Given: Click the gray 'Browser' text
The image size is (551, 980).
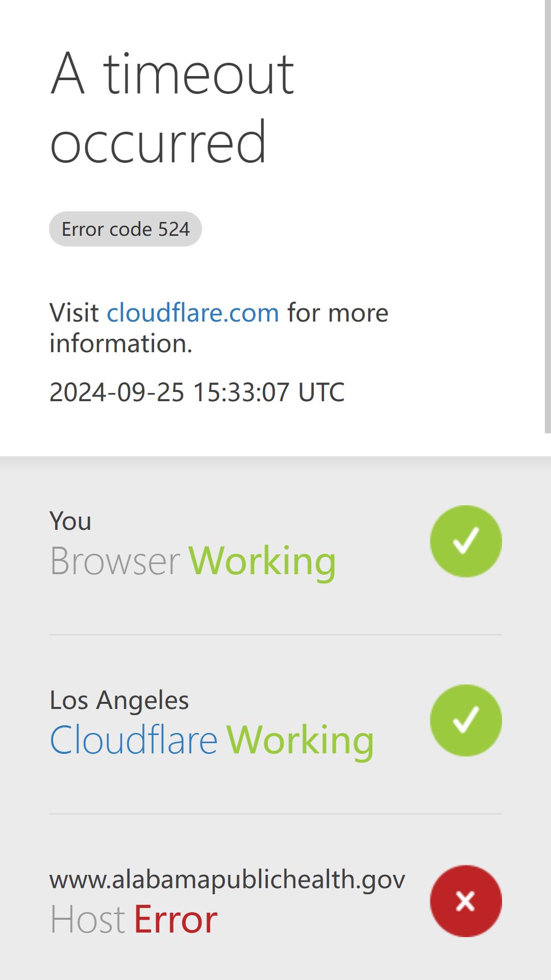Looking at the screenshot, I should [x=115, y=560].
